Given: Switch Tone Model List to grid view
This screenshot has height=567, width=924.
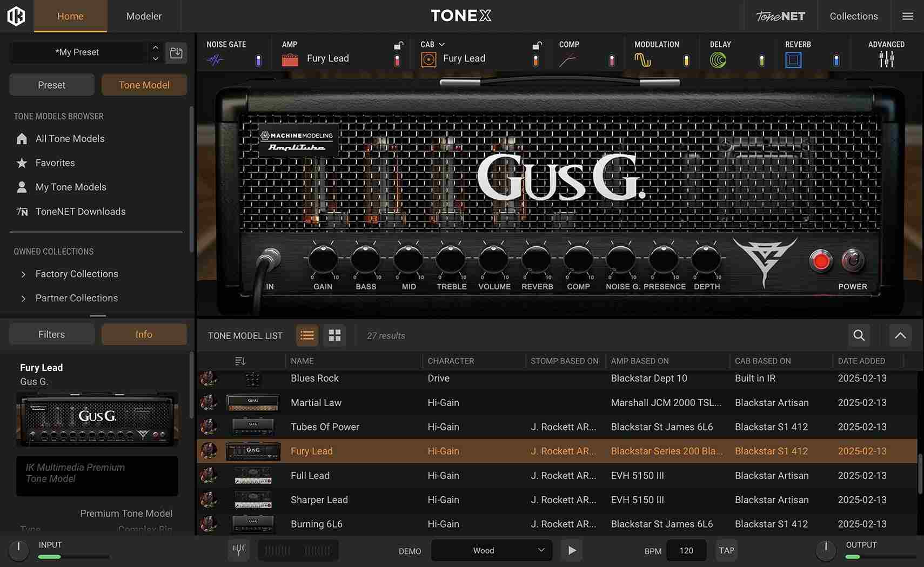Looking at the screenshot, I should 334,335.
